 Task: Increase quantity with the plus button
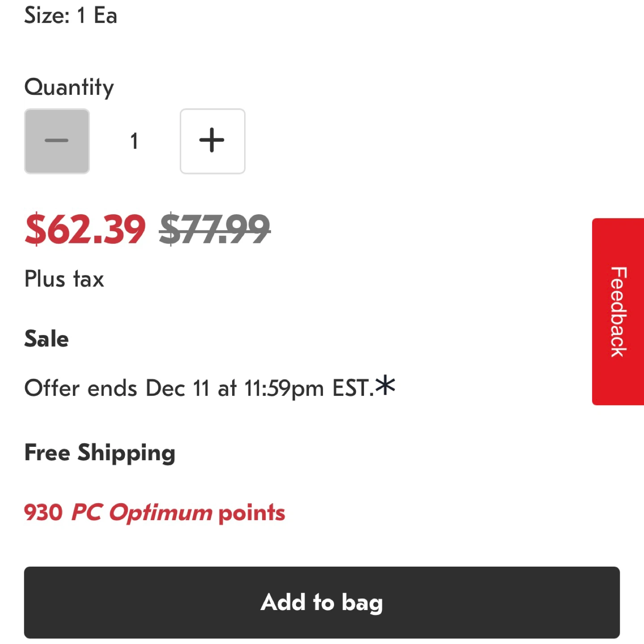coord(212,141)
